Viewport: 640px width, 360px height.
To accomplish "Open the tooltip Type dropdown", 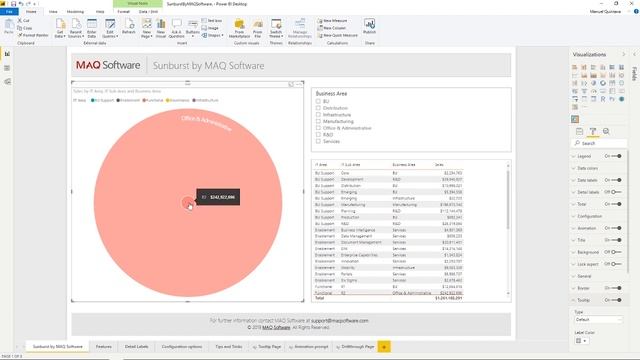I will tap(598, 320).
